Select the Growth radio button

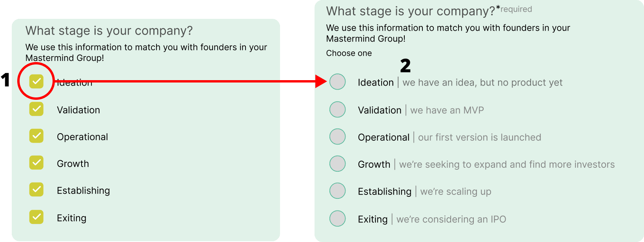(x=337, y=164)
